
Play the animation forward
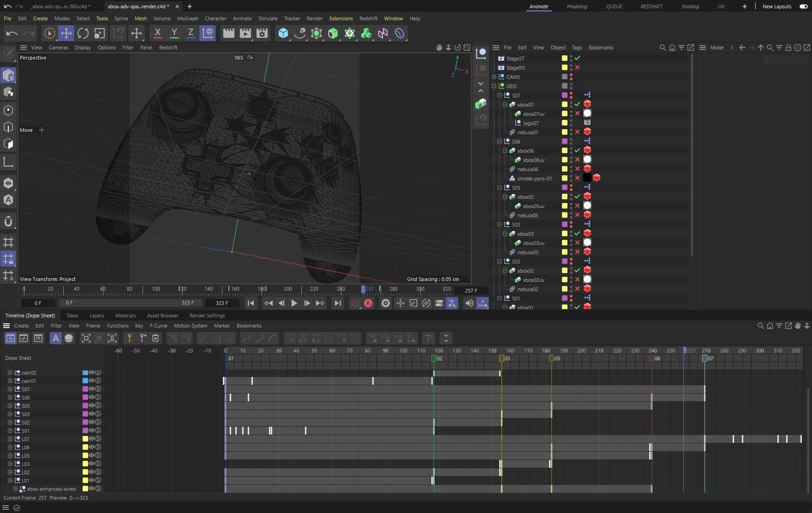point(294,303)
